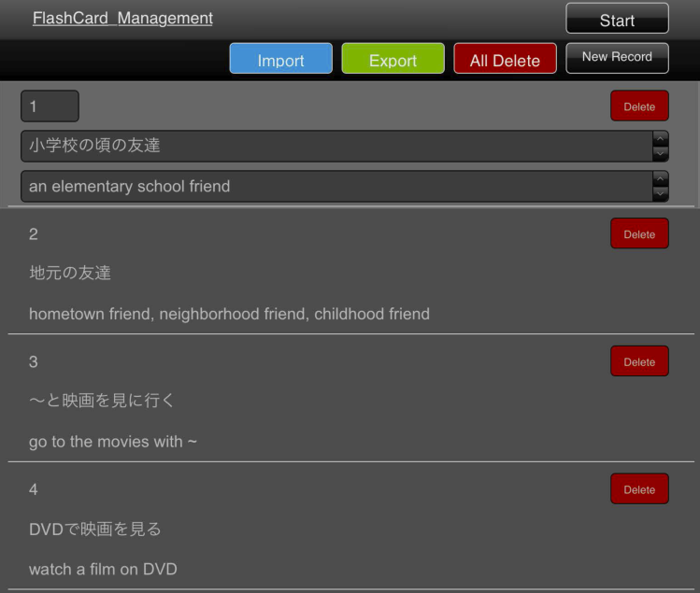Select record number 2
The image size is (700, 593).
pyautogui.click(x=34, y=234)
